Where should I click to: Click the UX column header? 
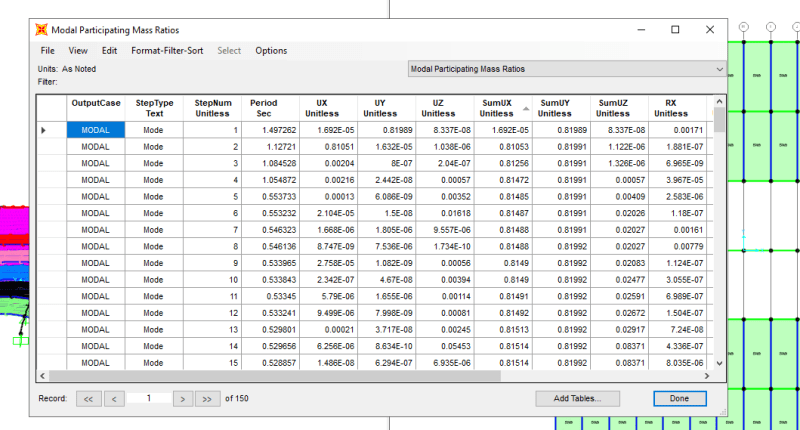329,108
